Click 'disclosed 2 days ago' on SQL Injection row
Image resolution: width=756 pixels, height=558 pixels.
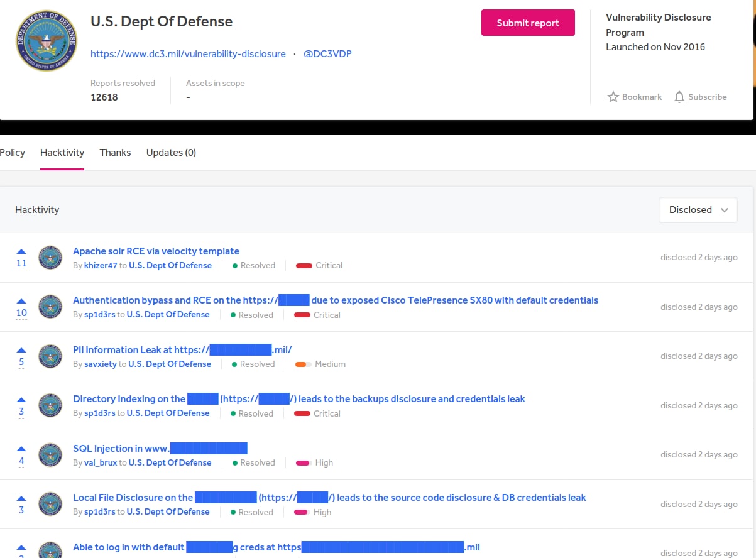pos(699,455)
